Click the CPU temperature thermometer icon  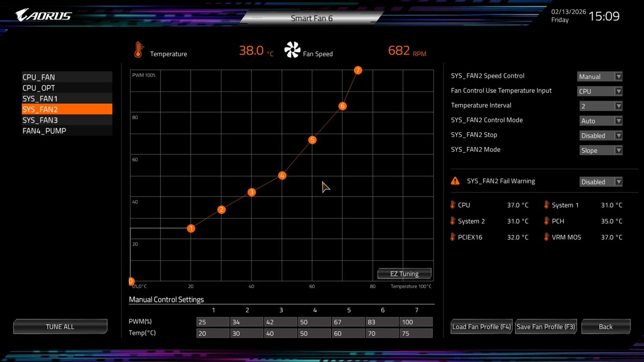click(452, 205)
